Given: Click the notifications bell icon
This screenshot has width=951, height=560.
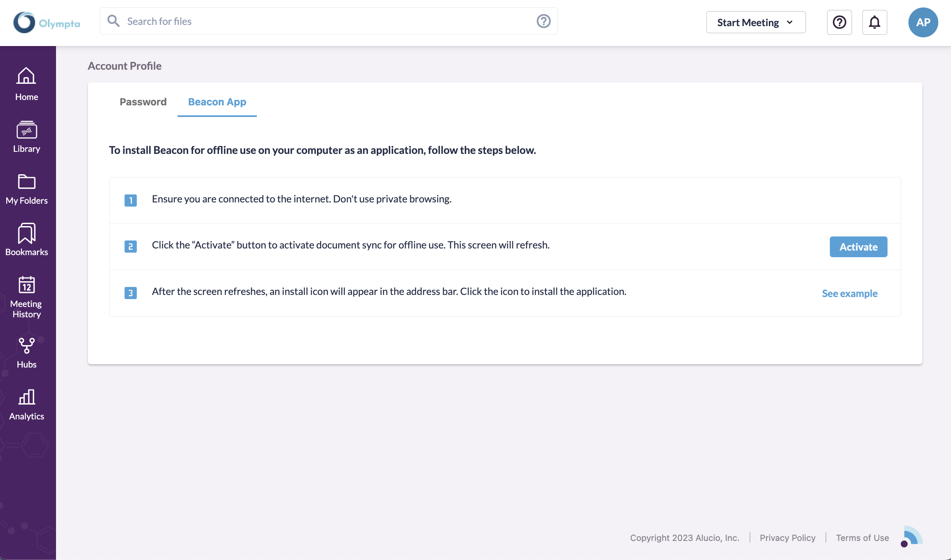Looking at the screenshot, I should pos(875,22).
